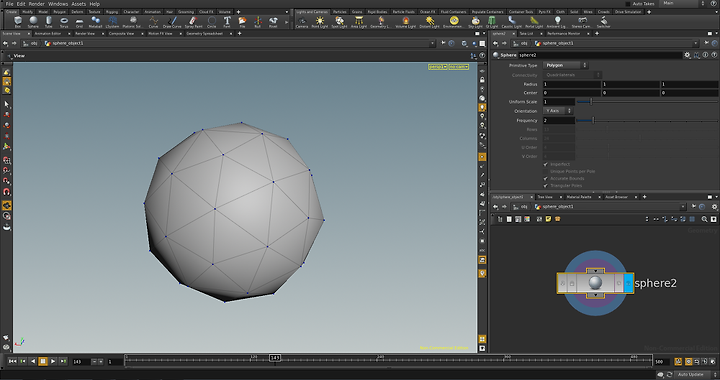Toggle display flag on sphere2 node
Viewport: 720px width, 380px height.
[x=628, y=283]
